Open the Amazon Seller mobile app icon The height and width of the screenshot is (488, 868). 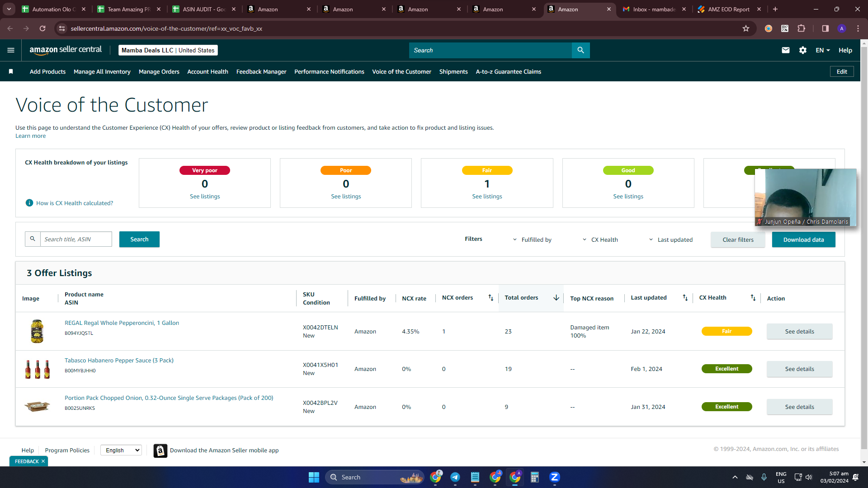coord(160,450)
